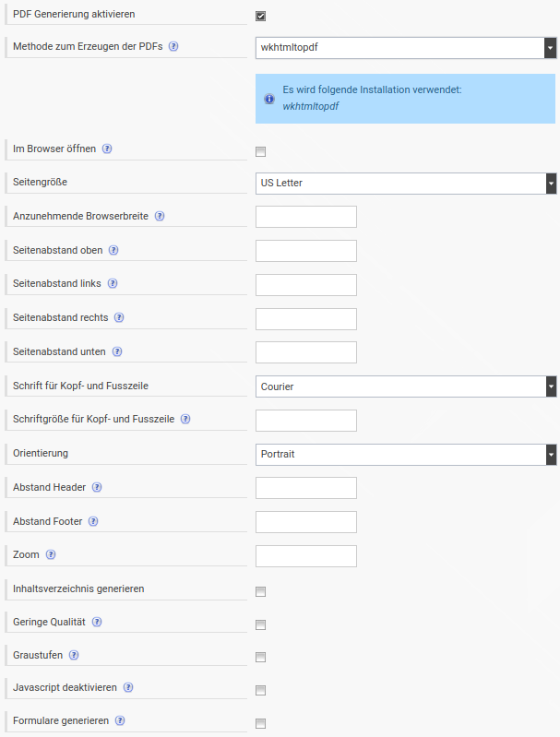Uncheck PDF Generierung aktivieren
The image size is (560, 737).
260,16
